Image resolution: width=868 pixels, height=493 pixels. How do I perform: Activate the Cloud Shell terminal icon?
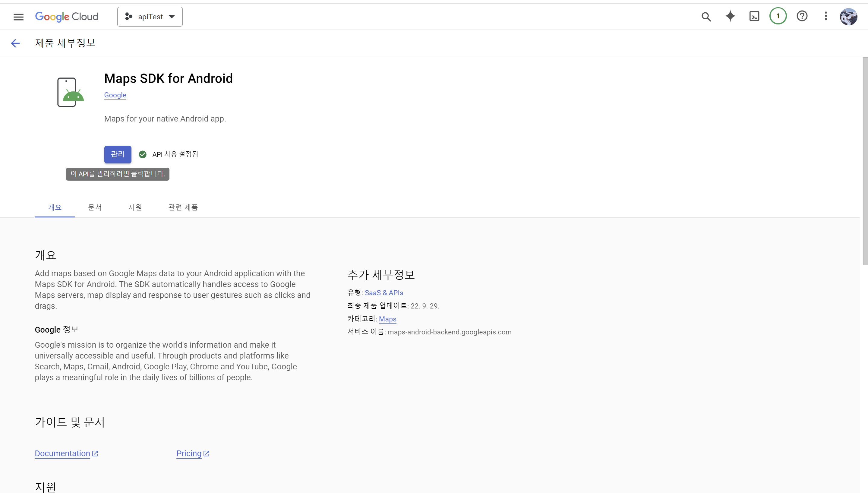[754, 16]
